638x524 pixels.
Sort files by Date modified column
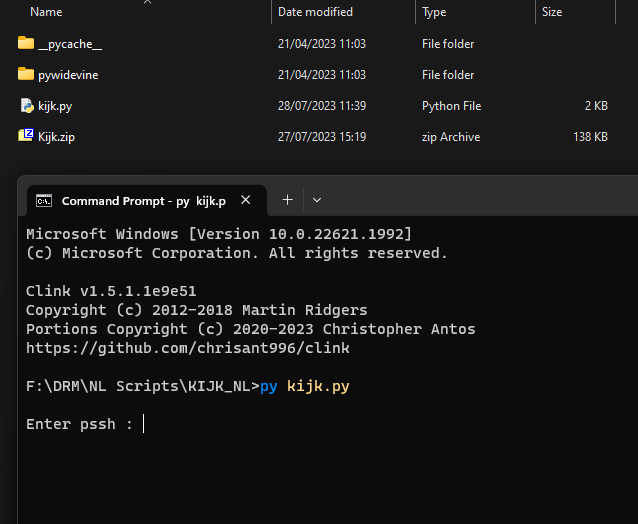tap(315, 12)
